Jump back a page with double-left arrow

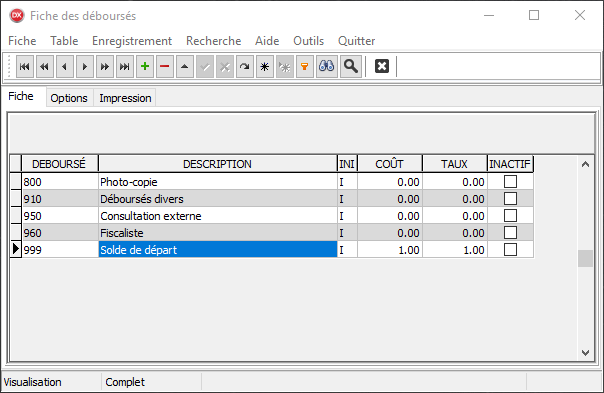(x=45, y=67)
